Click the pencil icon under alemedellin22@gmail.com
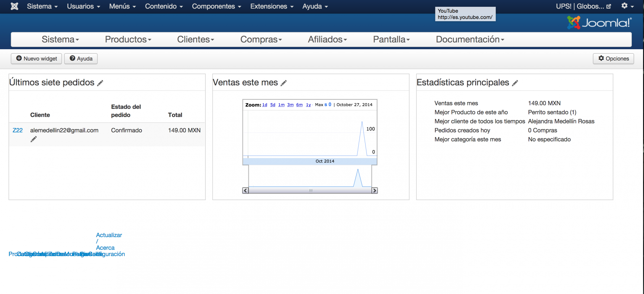This screenshot has height=294, width=644. (x=33, y=139)
